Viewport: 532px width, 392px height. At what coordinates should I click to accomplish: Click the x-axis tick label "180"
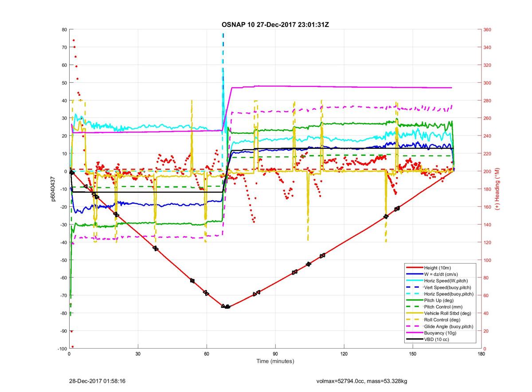481,354
